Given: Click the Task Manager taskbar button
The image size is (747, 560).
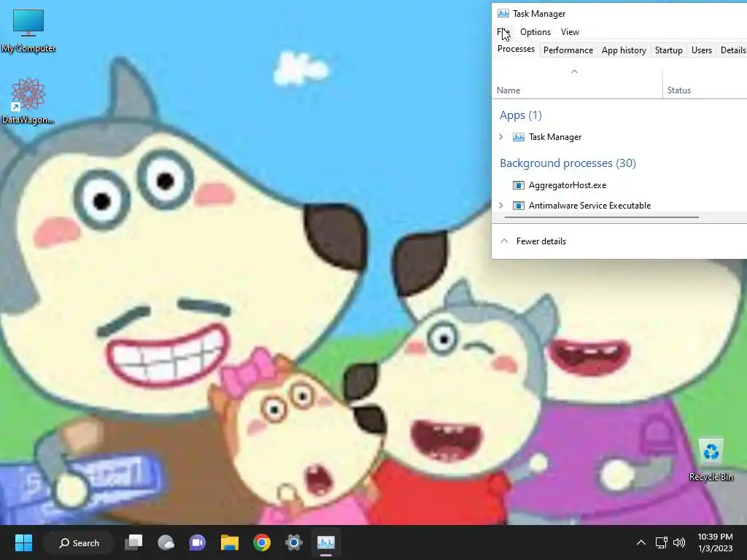Looking at the screenshot, I should click(x=326, y=542).
